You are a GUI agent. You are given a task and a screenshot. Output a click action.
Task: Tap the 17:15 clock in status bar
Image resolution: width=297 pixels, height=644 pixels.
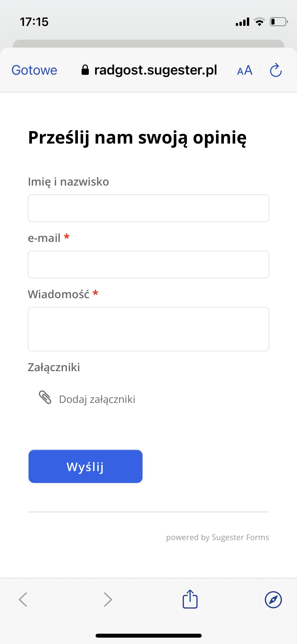point(34,22)
